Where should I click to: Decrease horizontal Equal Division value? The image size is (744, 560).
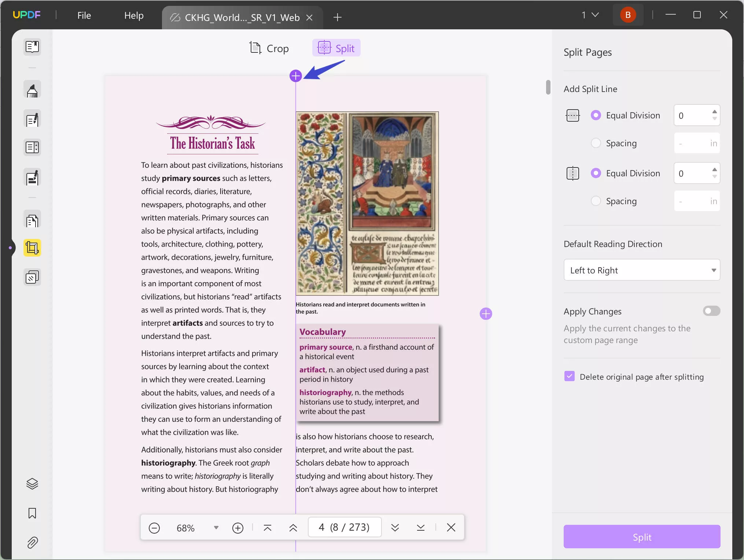[x=714, y=119]
